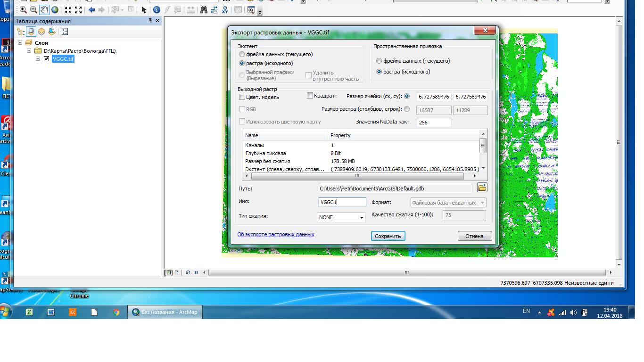Select the 'Размер растра' radio button
Image resolution: width=644 pixels, height=362 pixels.
click(x=407, y=109)
